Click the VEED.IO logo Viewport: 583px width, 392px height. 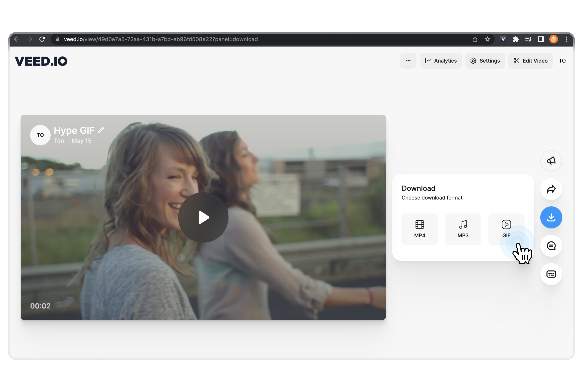pos(41,61)
